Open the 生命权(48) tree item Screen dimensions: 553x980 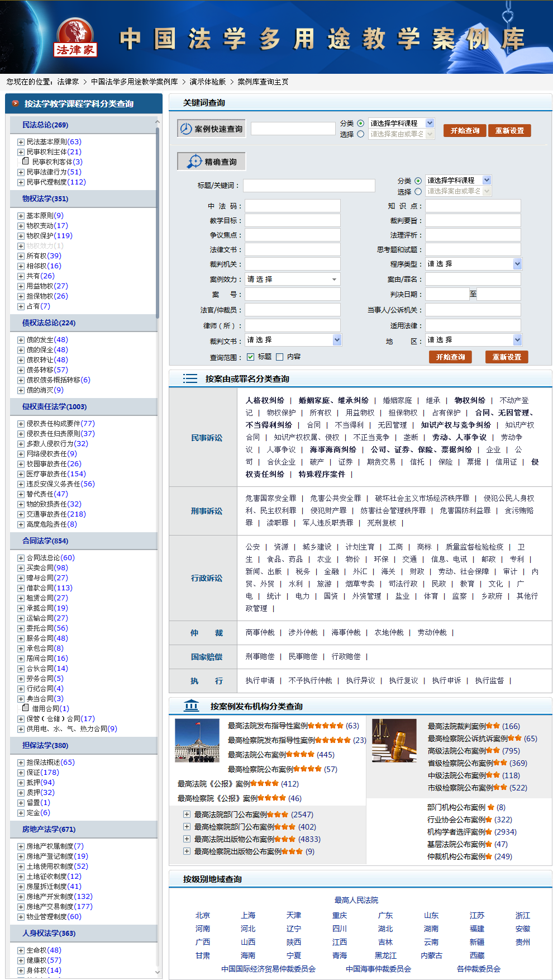[44, 950]
